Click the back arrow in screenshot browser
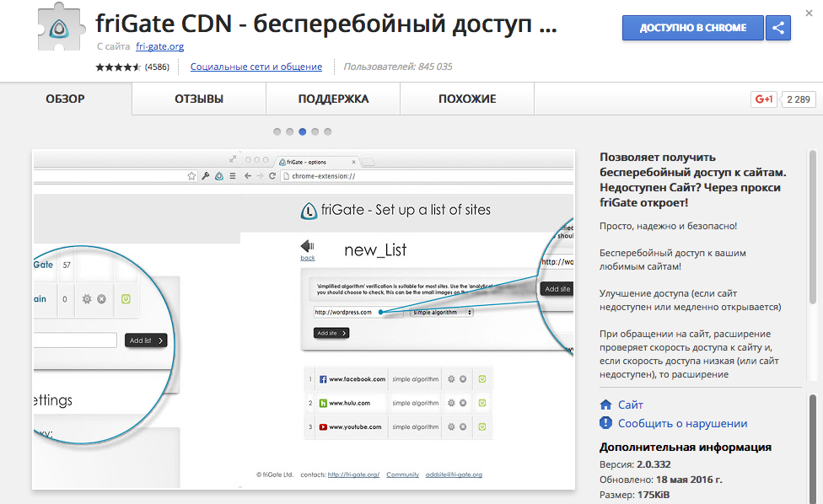Screen dimensions: 823x504 point(248,176)
